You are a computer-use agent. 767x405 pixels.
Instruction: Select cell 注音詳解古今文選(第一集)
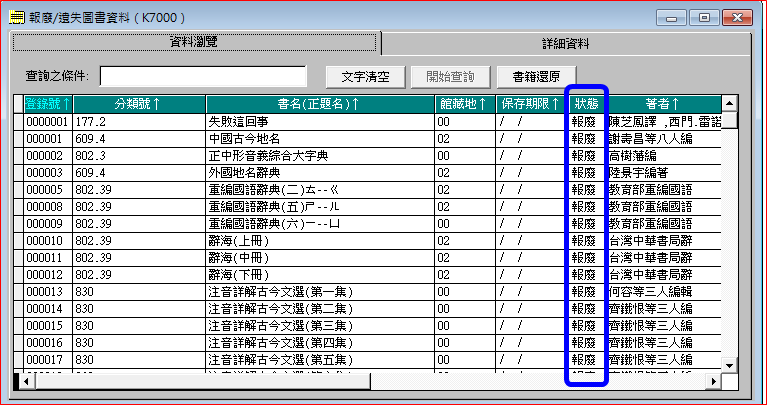coord(320,292)
